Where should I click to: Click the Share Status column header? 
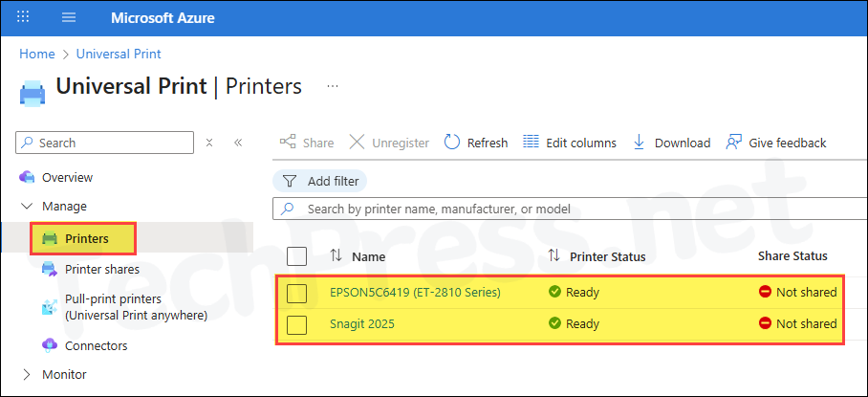(x=792, y=255)
